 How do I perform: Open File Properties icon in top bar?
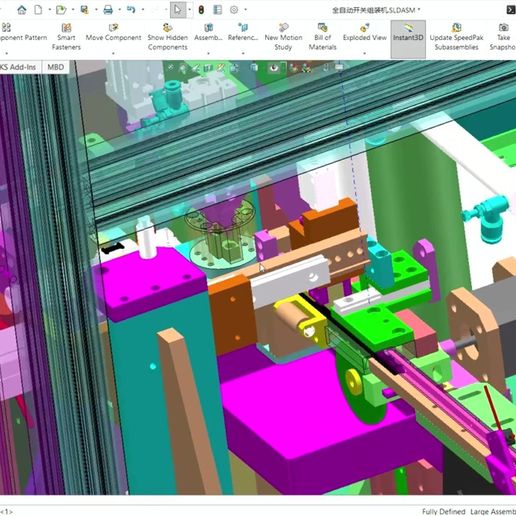pyautogui.click(x=218, y=10)
